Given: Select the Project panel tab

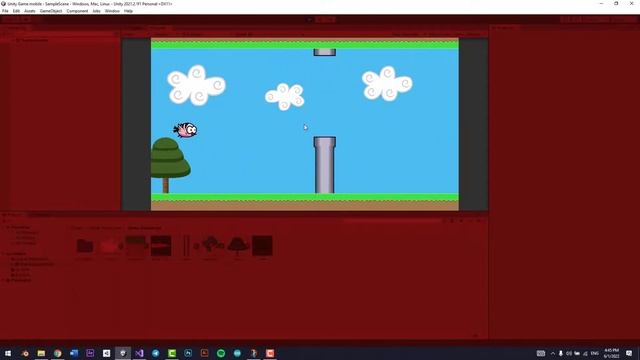Looking at the screenshot, I should 13,215.
